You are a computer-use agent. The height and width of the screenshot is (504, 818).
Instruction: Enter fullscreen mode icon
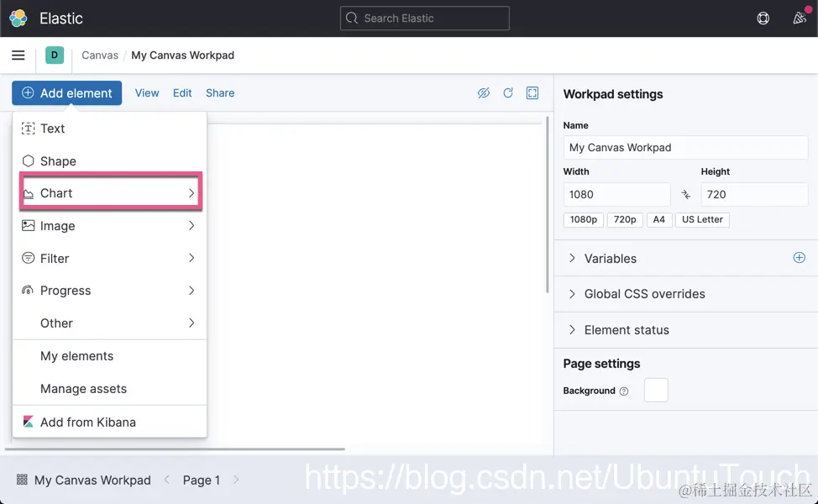[532, 93]
